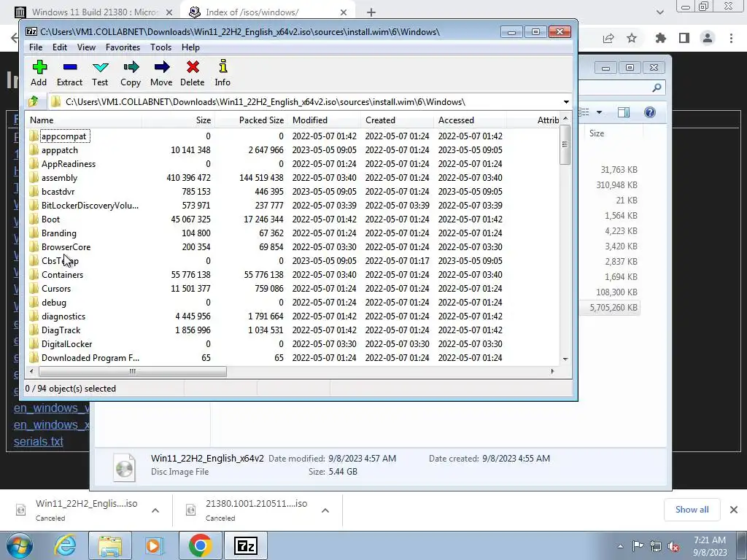Open the serials.txt link in Chrome page

click(x=39, y=441)
